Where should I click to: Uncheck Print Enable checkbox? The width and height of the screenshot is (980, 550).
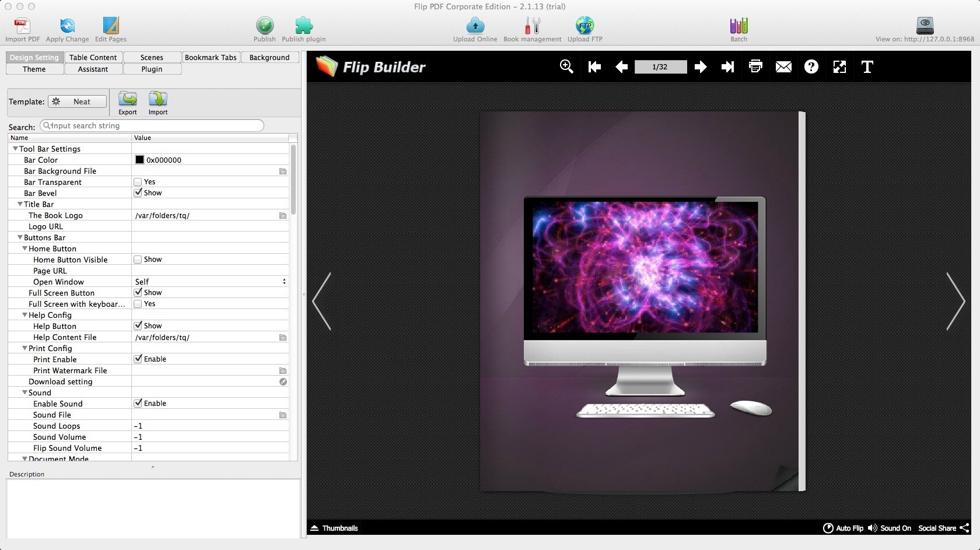138,359
